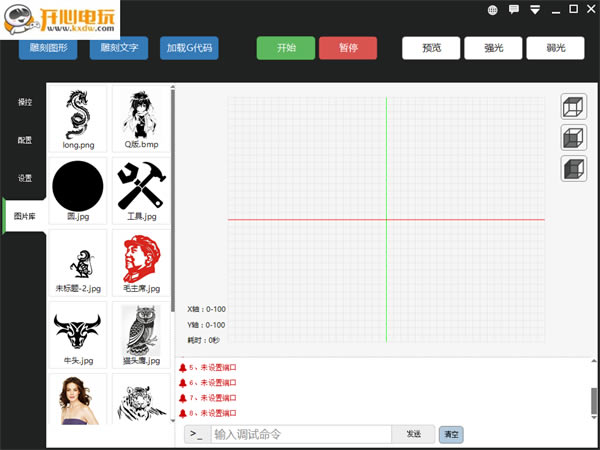Click the Y轴：0-100 label
The image size is (600, 450).
(206, 325)
